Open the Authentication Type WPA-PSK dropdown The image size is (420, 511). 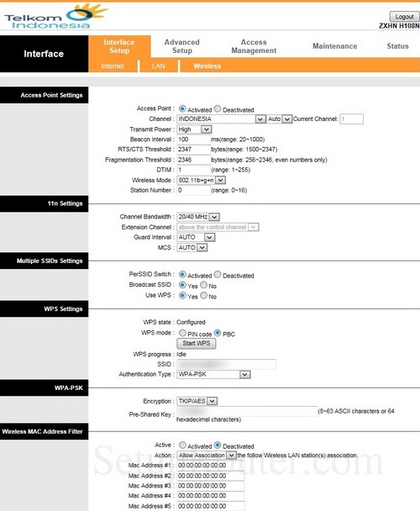point(213,375)
